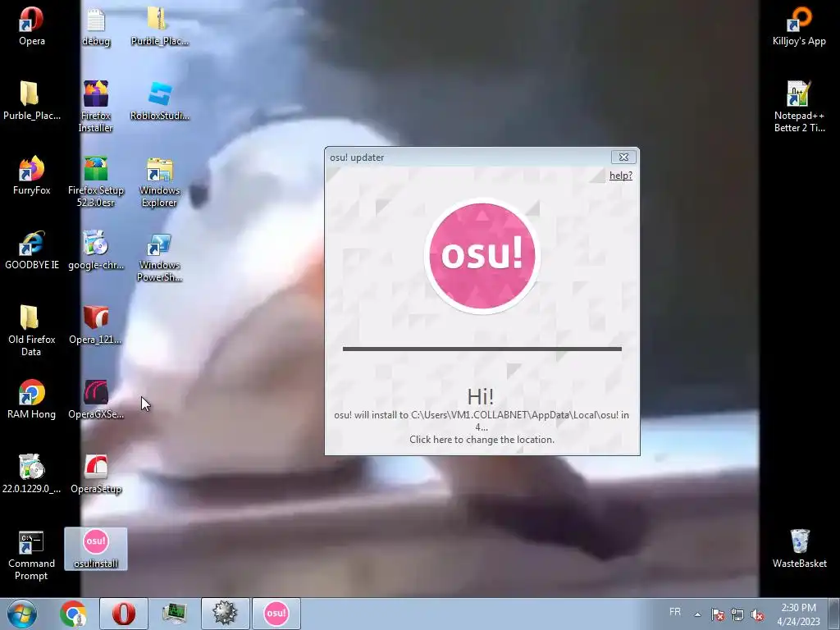Screen dimensions: 840x630
Task: Open the Purble_Plac folder icon
Action: (x=32, y=100)
